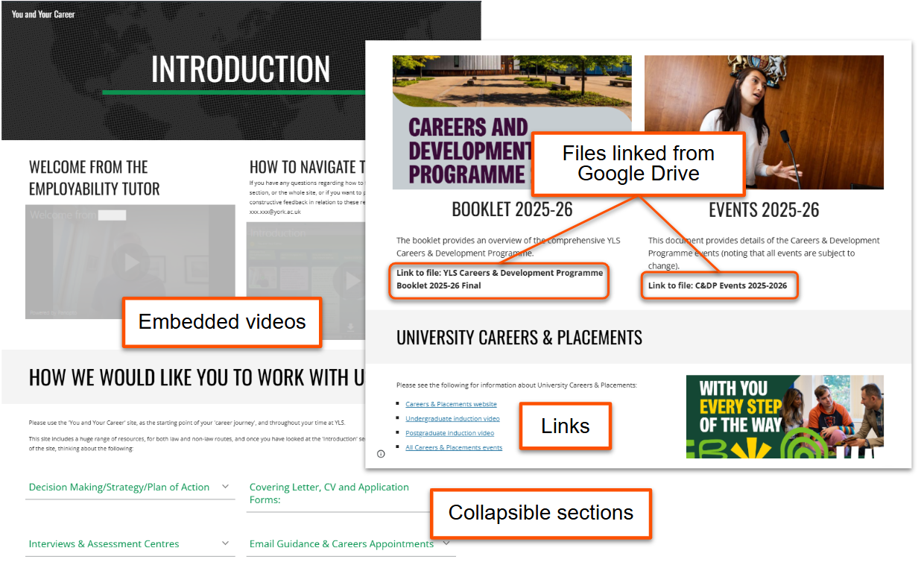This screenshot has width=924, height=571.
Task: Click the You and Your Career site title
Action: (x=43, y=14)
